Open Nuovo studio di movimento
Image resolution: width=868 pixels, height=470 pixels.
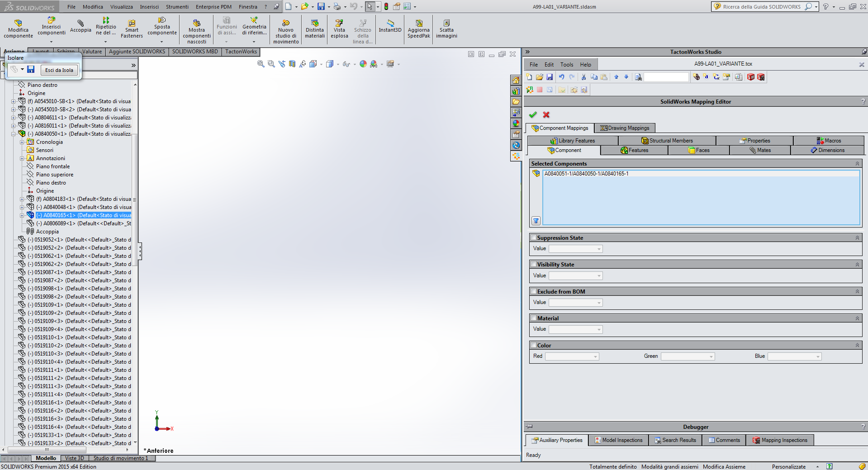(x=285, y=29)
